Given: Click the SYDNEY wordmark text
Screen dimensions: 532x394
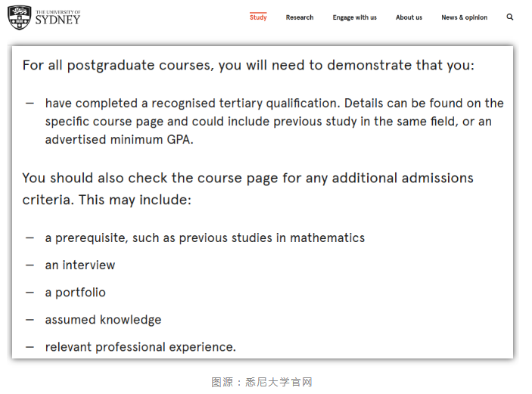Looking at the screenshot, I should 58,20.
